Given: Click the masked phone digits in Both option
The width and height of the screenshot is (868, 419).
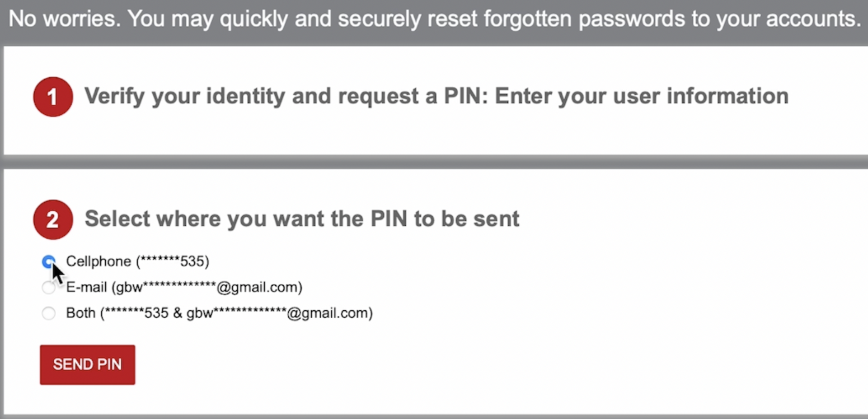Looking at the screenshot, I should pos(137,313).
